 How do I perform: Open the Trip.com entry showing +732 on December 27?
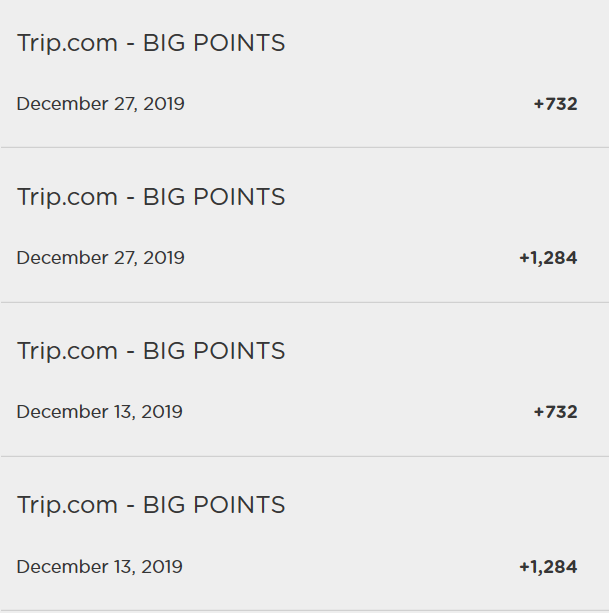click(x=304, y=73)
